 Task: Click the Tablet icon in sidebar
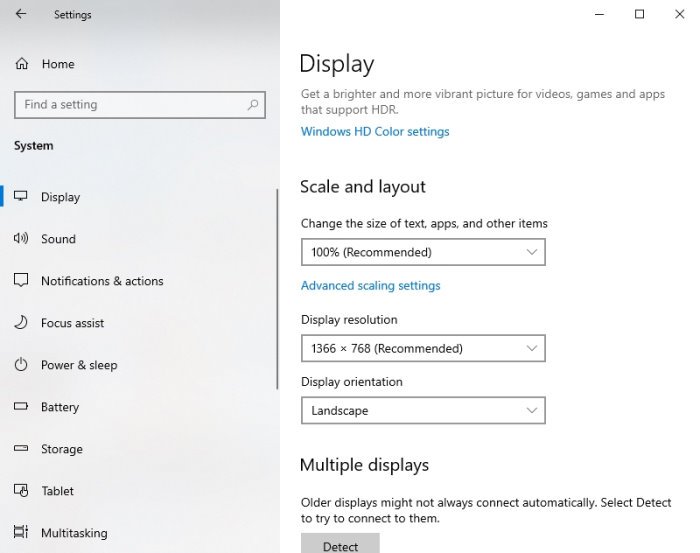(x=21, y=491)
